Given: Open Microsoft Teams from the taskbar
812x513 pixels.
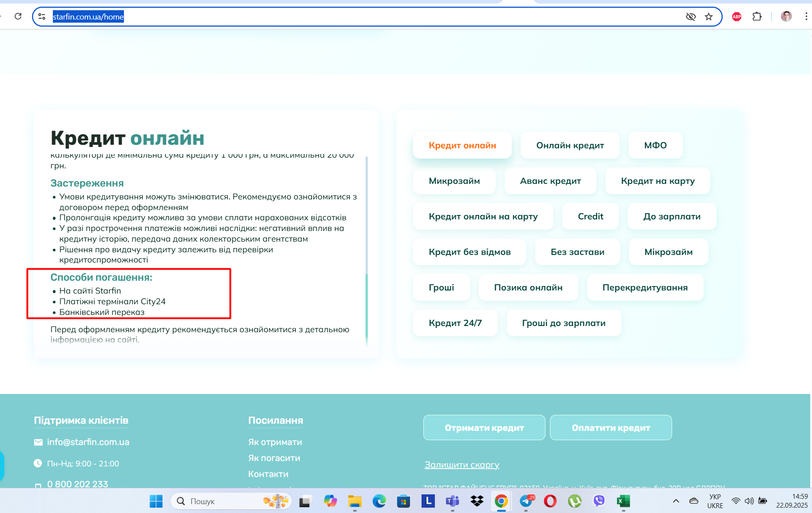Looking at the screenshot, I should [x=452, y=501].
